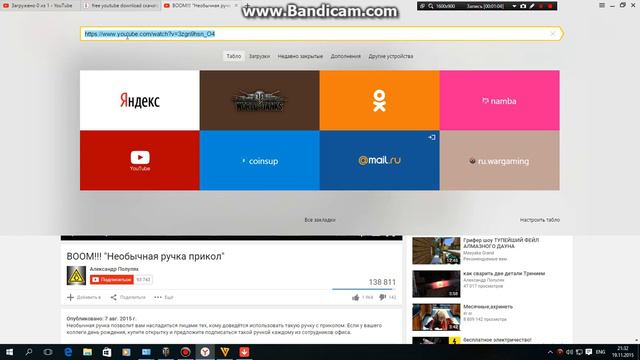Open Bandicam red record taskbar icon
Viewport: 640px width, 360px height.
click(x=185, y=352)
